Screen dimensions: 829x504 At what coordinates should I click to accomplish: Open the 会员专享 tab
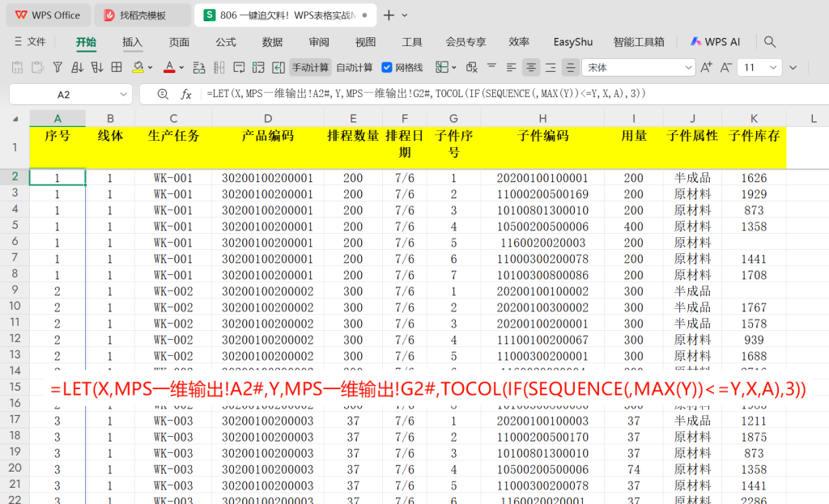click(466, 42)
